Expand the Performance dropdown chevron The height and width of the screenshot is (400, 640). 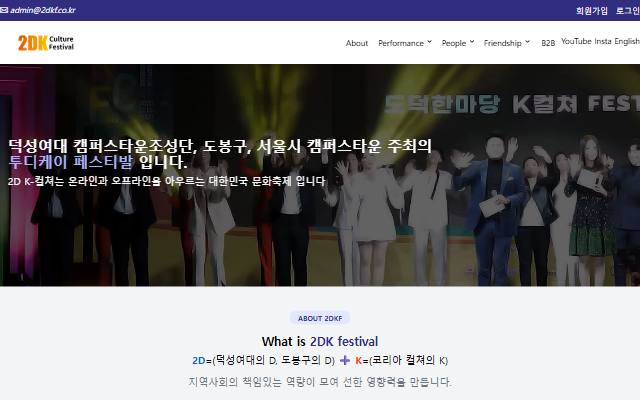point(429,42)
